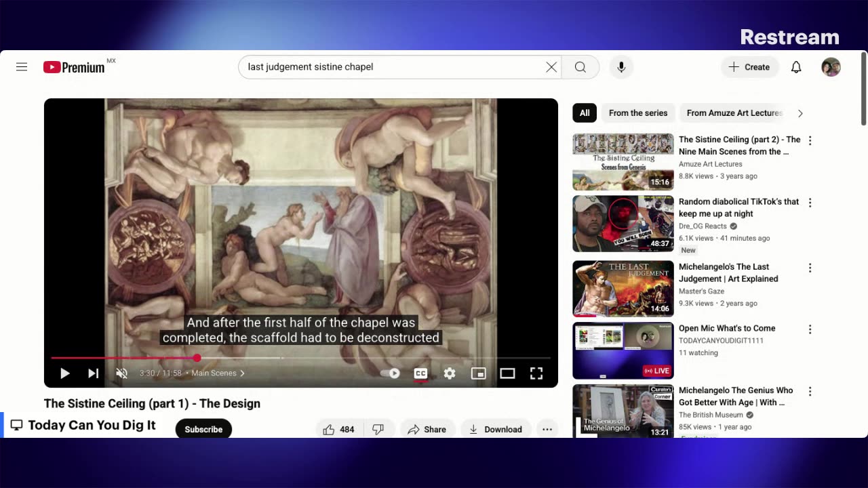Open player settings gear
This screenshot has height=488, width=868.
point(450,373)
